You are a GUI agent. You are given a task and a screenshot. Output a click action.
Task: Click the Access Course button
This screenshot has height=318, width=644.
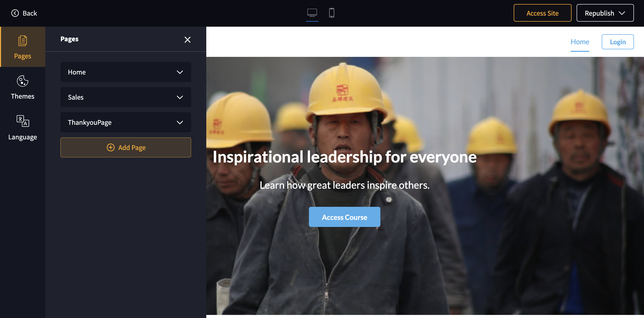(x=344, y=217)
